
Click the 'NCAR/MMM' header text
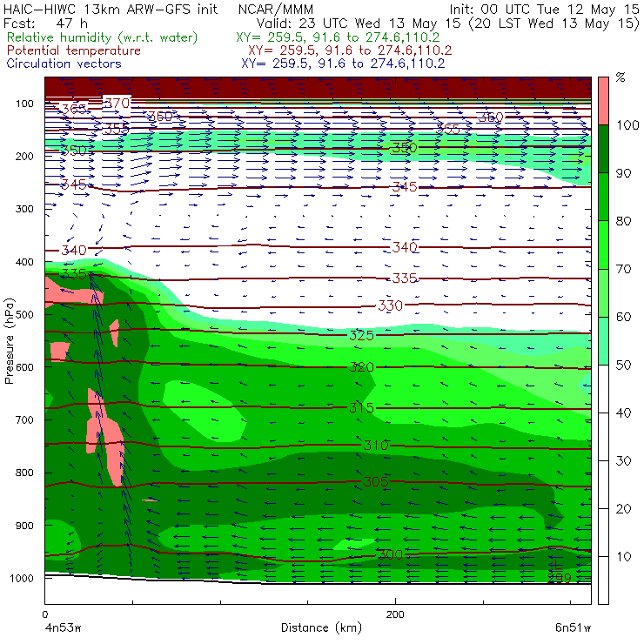[276, 9]
